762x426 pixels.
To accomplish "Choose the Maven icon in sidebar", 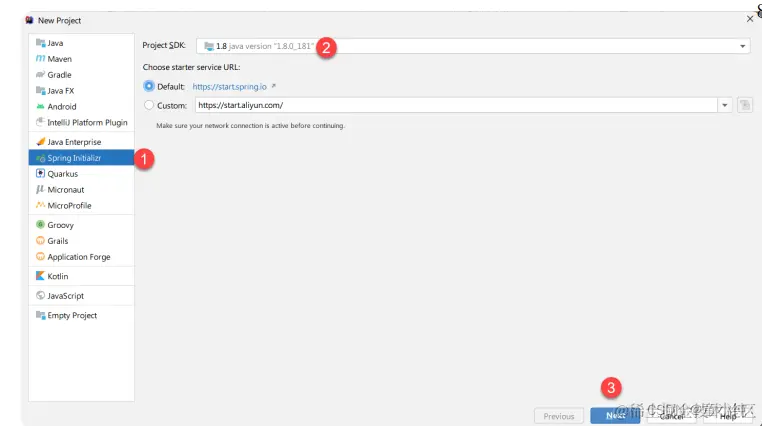I will (41, 59).
